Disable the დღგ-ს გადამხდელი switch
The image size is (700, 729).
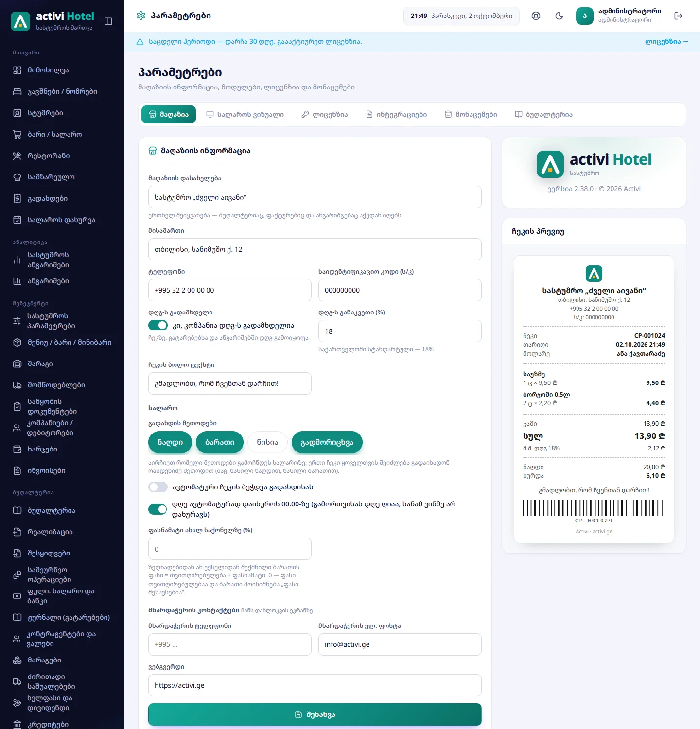(158, 325)
